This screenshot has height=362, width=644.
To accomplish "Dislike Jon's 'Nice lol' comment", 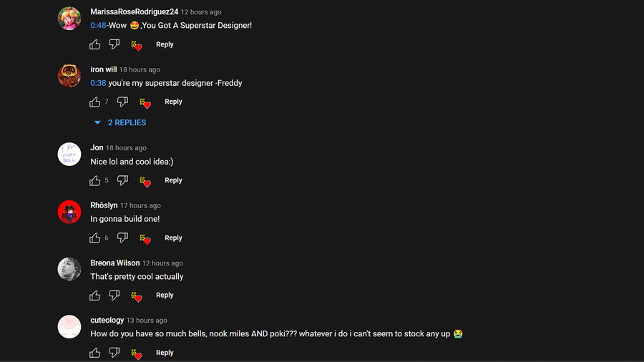I will [x=122, y=180].
